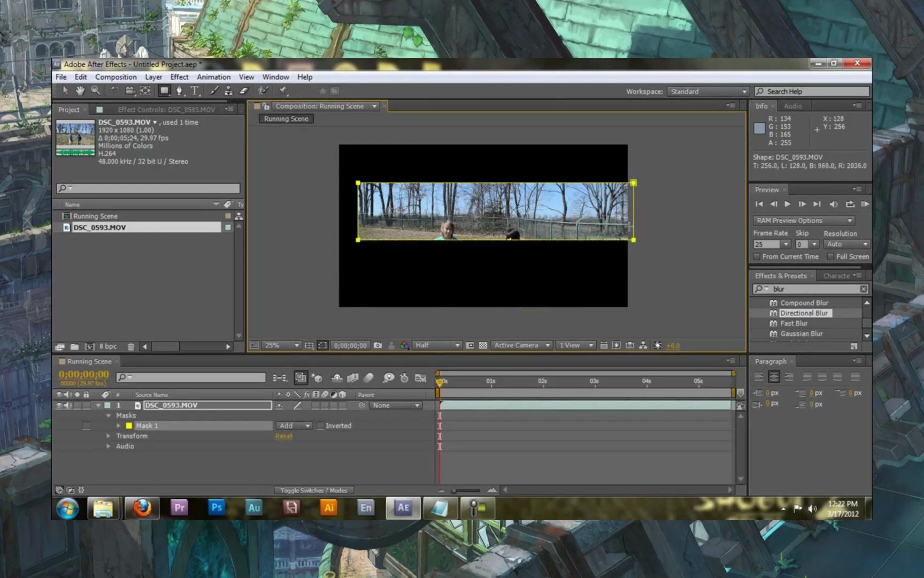The width and height of the screenshot is (924, 578).
Task: Enable the Full Screen preview checkbox
Action: click(x=830, y=257)
